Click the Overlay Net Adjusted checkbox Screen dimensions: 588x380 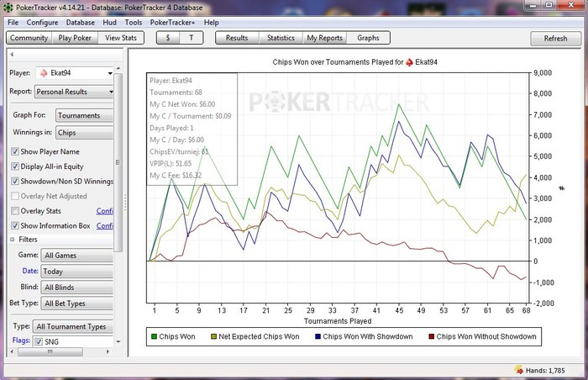point(15,196)
